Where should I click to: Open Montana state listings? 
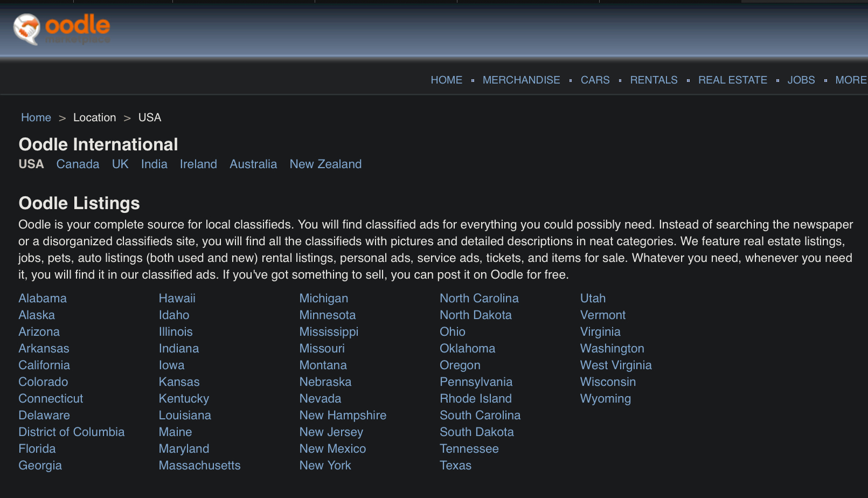323,365
